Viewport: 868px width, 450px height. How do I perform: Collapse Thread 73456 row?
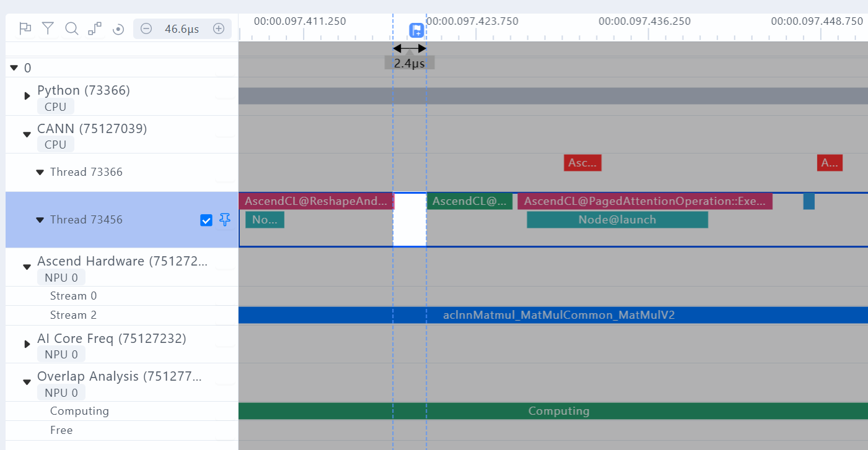[40, 220]
